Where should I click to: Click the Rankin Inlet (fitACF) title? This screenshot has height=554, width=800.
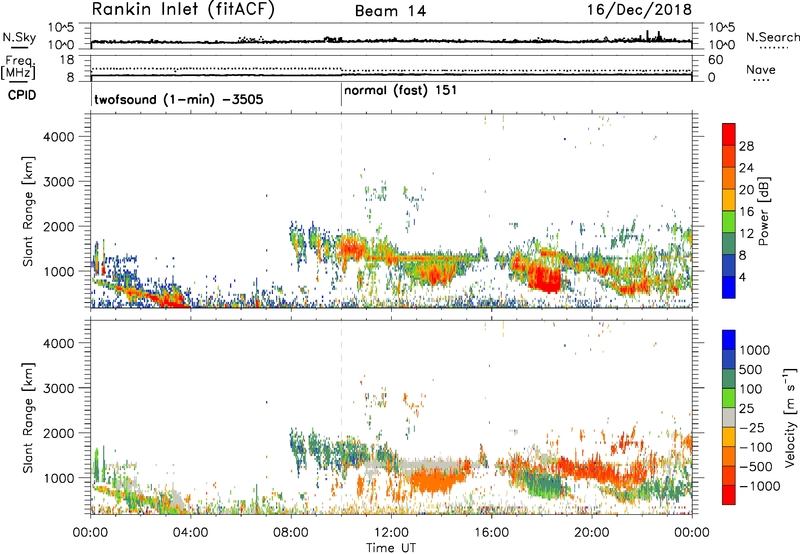(183, 10)
